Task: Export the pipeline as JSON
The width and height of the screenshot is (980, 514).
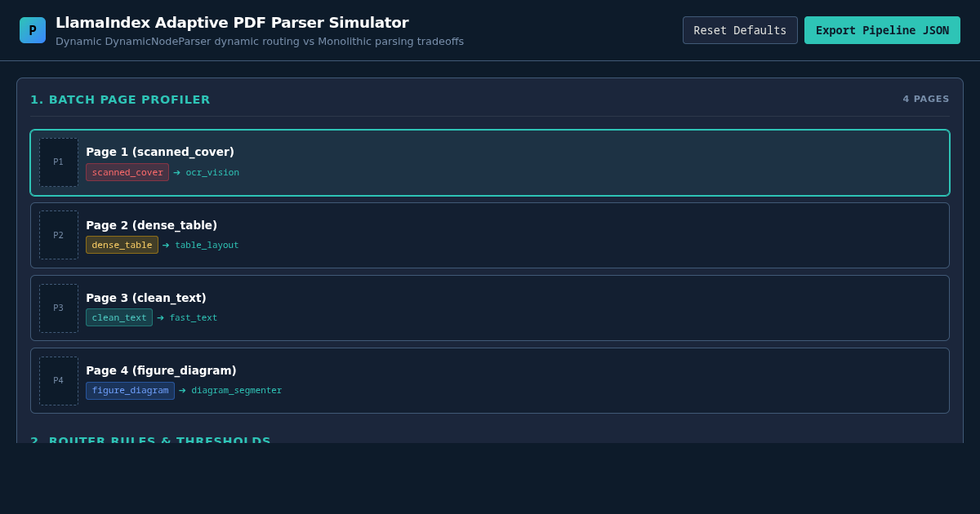Action: [882, 30]
